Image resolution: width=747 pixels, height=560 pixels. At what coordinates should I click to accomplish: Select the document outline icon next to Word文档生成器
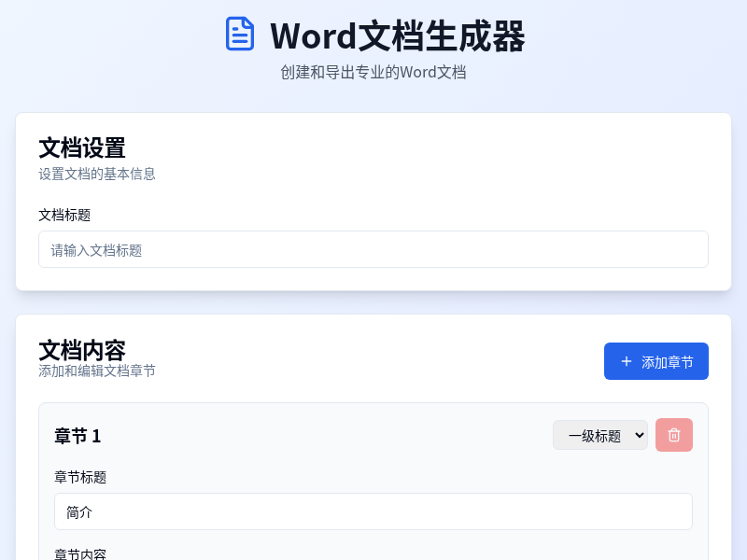click(x=240, y=34)
